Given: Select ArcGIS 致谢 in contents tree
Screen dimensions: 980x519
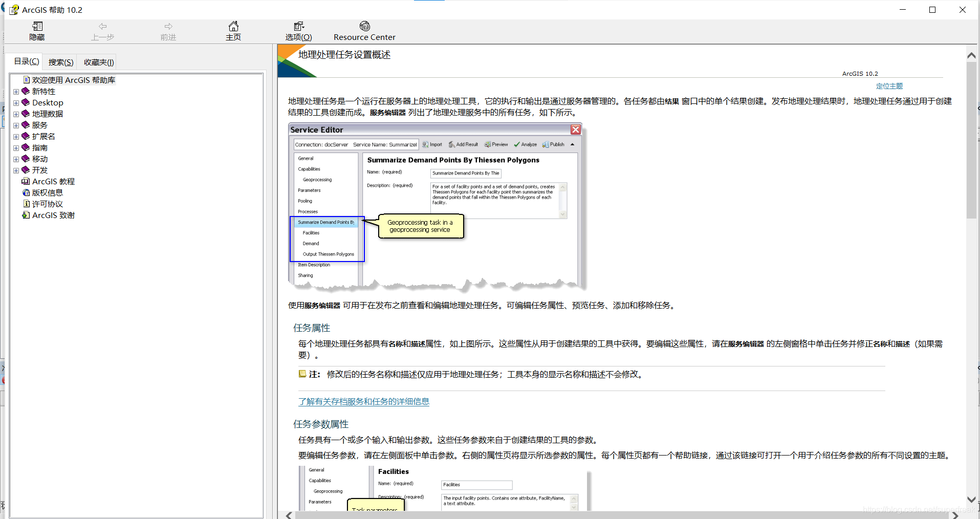Looking at the screenshot, I should tap(53, 215).
